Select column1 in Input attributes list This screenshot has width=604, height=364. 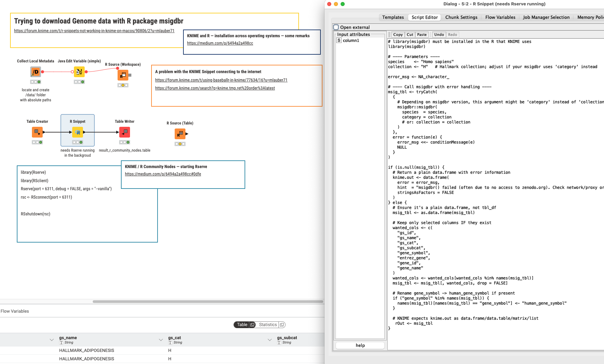point(351,41)
